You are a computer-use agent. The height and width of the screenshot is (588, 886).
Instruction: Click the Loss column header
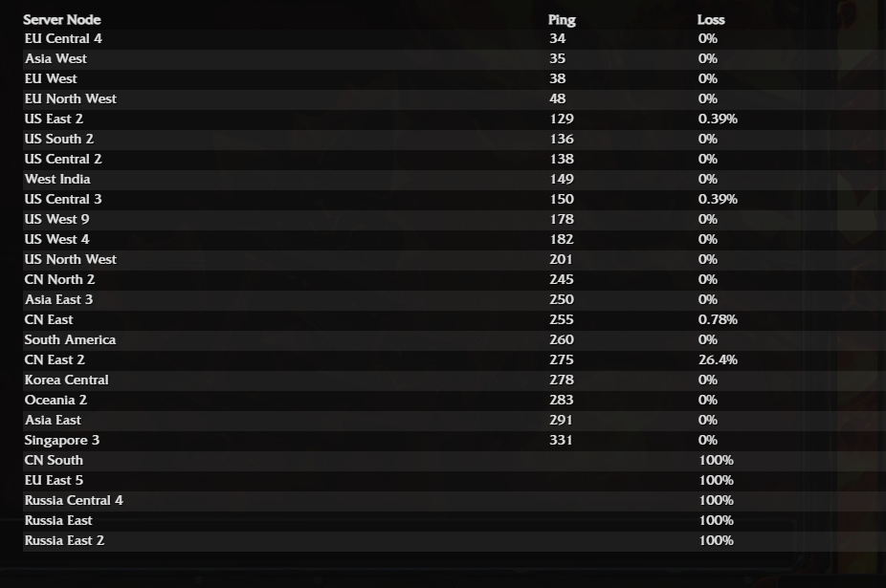[x=711, y=20]
